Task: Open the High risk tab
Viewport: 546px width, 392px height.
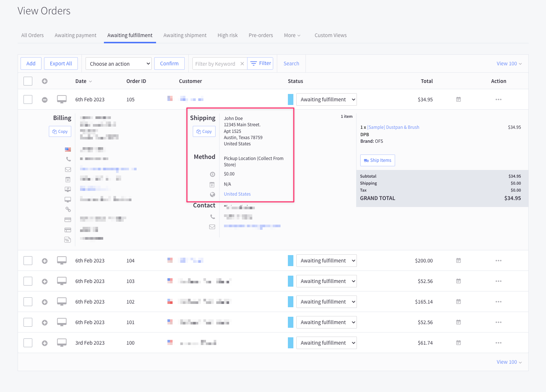Action: pyautogui.click(x=227, y=35)
